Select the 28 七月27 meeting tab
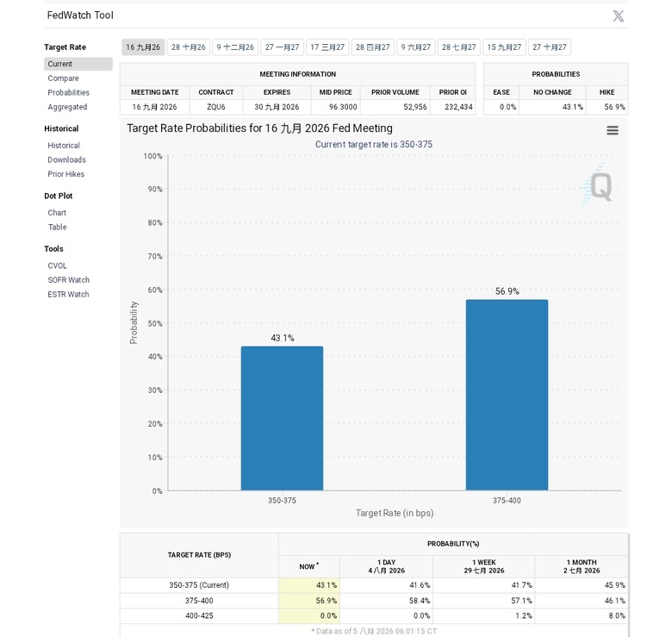672x637 pixels. point(459,47)
